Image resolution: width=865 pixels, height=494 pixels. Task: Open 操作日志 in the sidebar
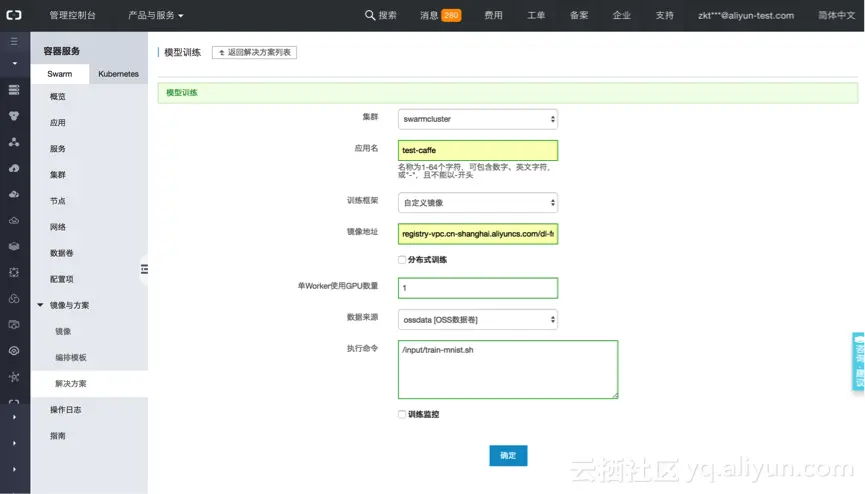[x=65, y=410]
